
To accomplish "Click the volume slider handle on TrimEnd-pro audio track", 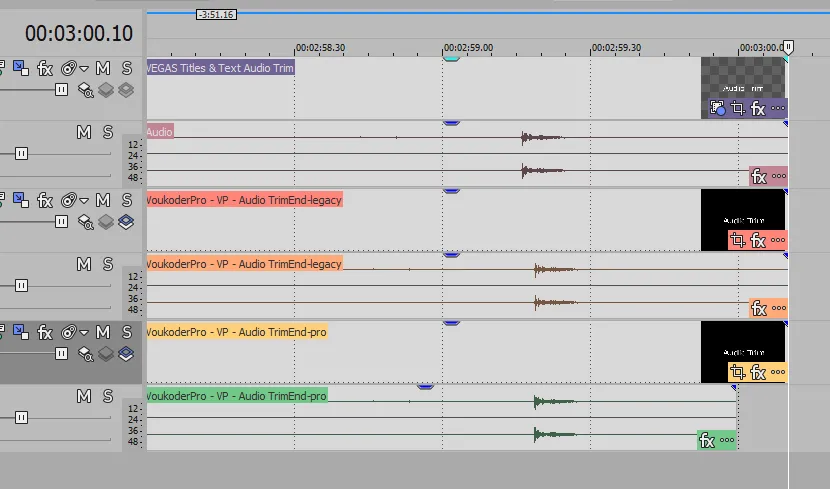I will click(x=21, y=418).
